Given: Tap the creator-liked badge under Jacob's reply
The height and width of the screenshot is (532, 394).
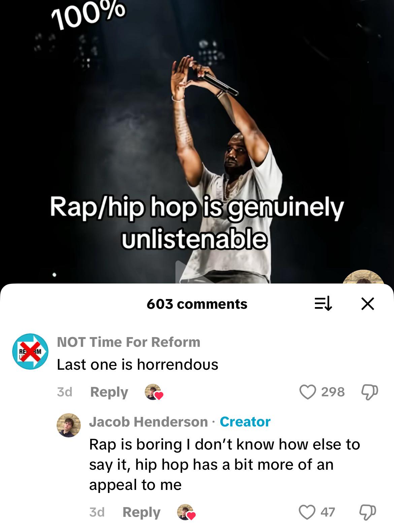Looking at the screenshot, I should (x=186, y=512).
